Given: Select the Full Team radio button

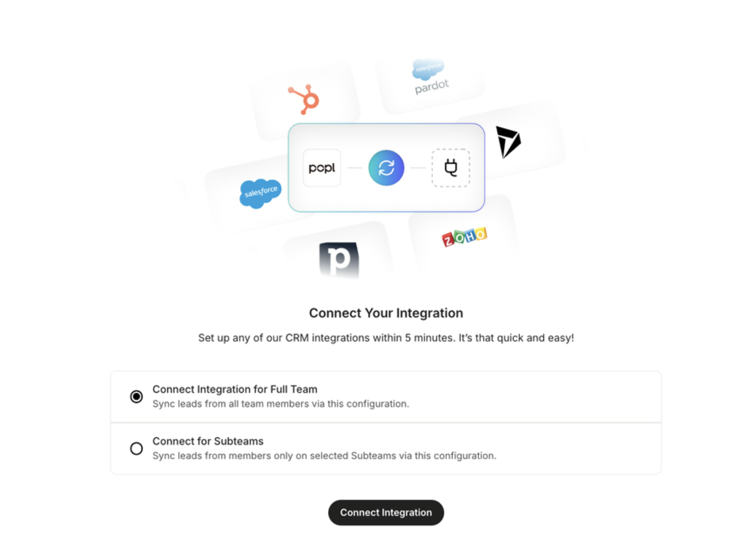Looking at the screenshot, I should point(136,396).
